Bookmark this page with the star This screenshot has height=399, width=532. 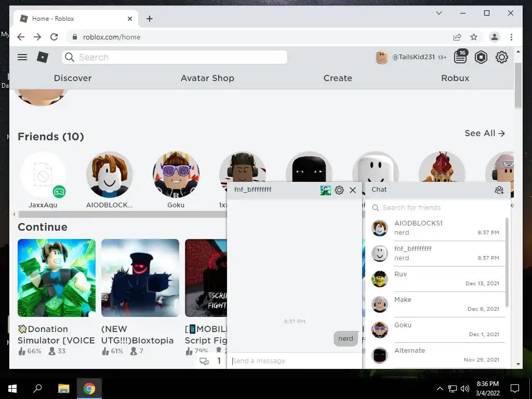tap(474, 37)
